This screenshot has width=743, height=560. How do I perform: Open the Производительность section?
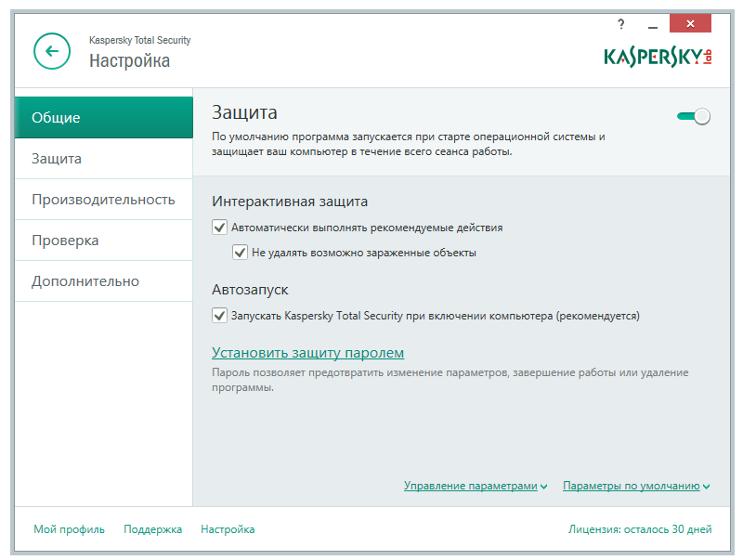(x=104, y=200)
